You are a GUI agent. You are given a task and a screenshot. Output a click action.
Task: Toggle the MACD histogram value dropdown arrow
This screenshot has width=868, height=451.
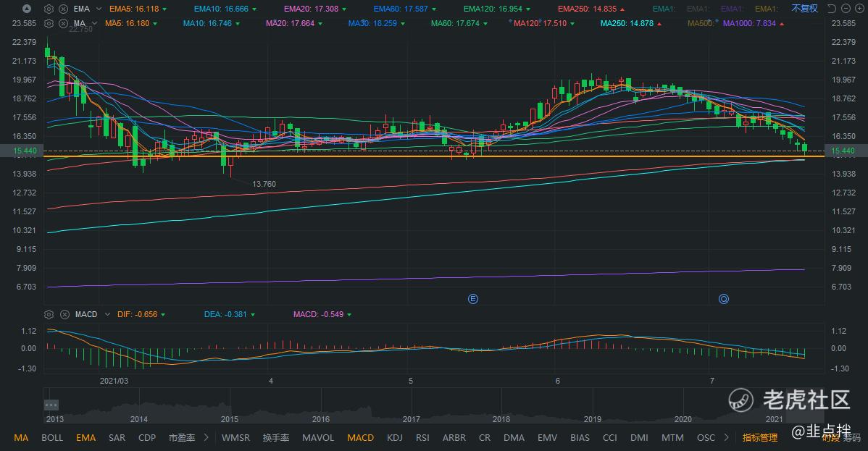(x=349, y=314)
